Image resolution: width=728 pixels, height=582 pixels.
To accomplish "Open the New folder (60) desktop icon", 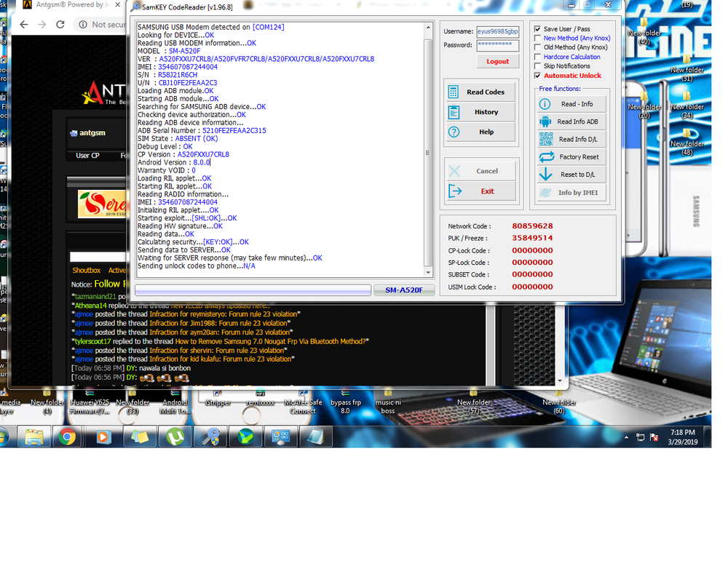I will [x=559, y=402].
